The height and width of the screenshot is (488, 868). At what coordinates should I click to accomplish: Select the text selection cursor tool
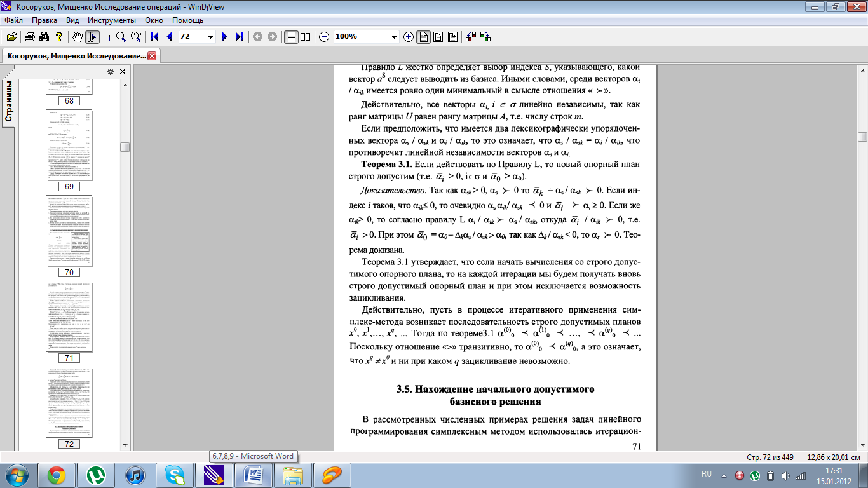pyautogui.click(x=92, y=37)
